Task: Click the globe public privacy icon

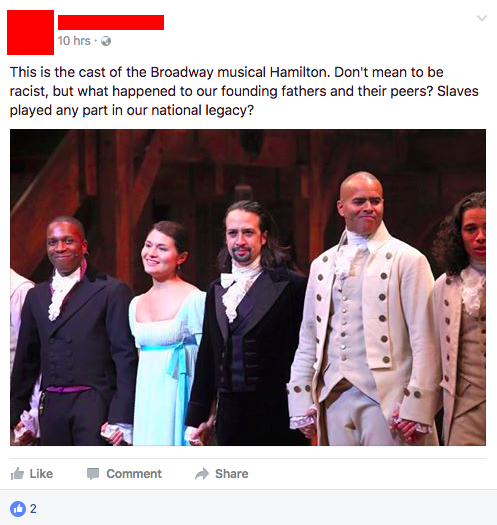Action: coord(106,41)
